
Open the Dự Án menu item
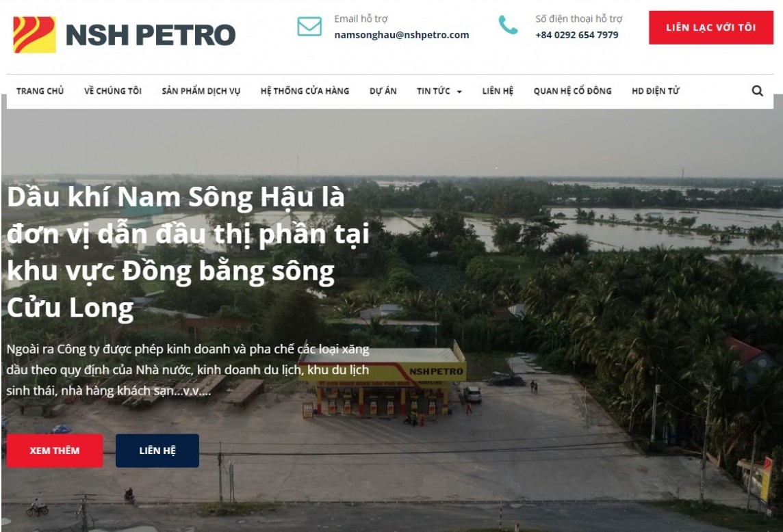[383, 91]
